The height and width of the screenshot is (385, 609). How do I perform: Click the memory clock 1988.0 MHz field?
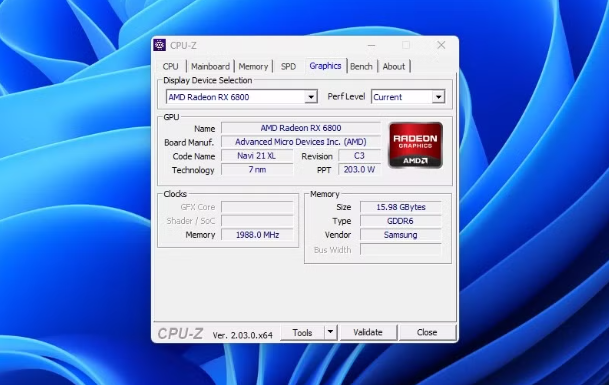coord(257,235)
